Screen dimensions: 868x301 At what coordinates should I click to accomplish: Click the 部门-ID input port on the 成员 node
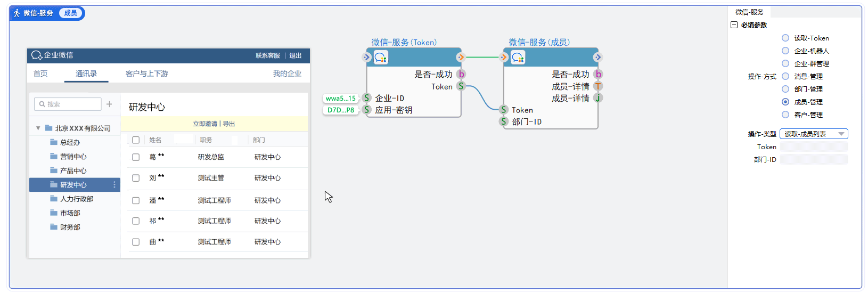tap(503, 121)
